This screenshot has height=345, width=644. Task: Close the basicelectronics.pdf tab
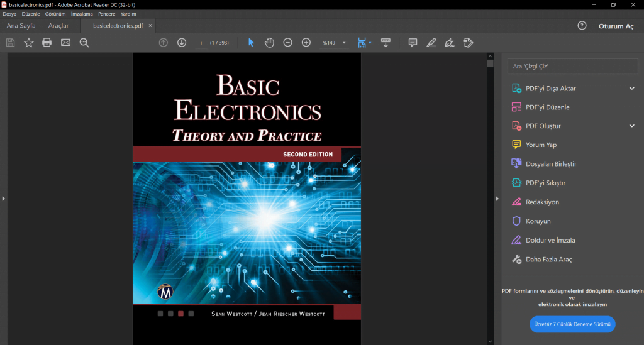coord(150,25)
